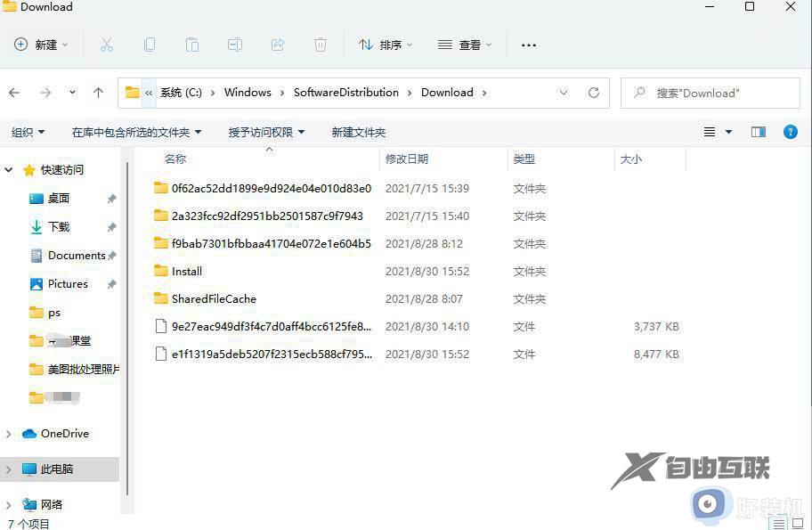Viewport: 812px width, 530px height.
Task: Open the 授予访问权限 menu
Action: (x=266, y=132)
